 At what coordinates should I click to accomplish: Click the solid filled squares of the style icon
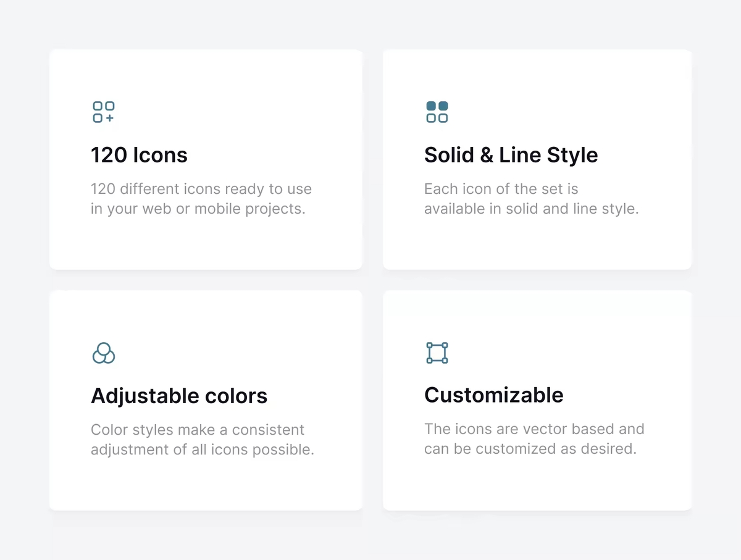pos(437,106)
